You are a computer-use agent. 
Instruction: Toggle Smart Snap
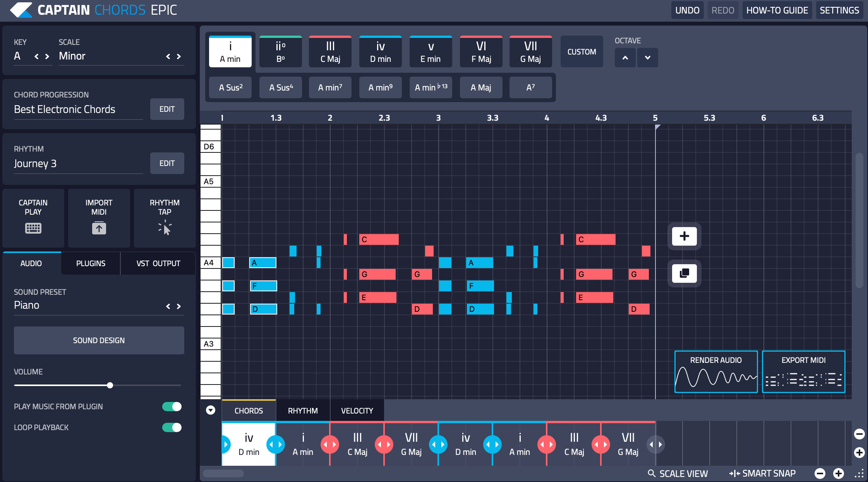coord(762,473)
